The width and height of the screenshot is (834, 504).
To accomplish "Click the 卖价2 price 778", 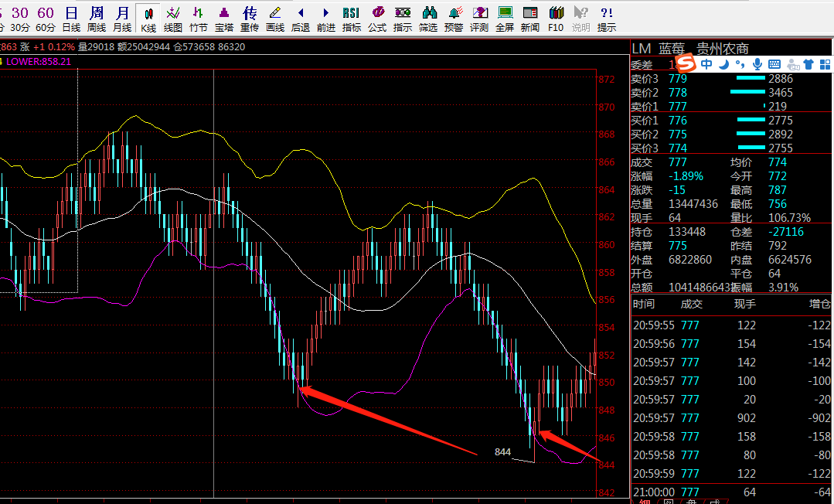I will [x=678, y=93].
